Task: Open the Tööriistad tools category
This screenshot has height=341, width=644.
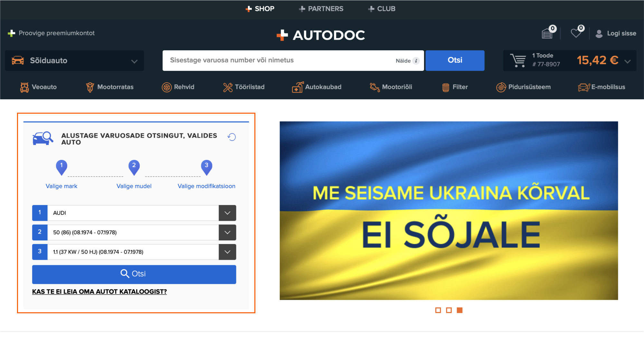Action: tap(244, 87)
